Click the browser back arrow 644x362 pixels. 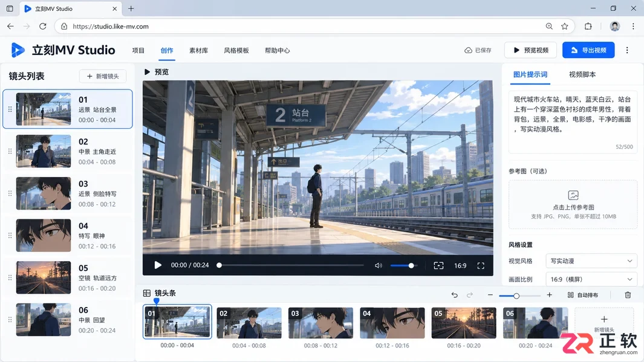10,26
